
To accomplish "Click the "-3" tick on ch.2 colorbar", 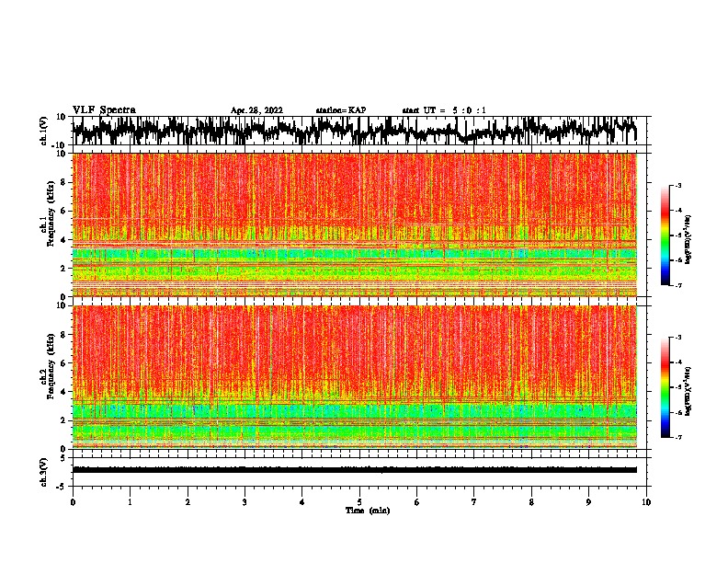I will coord(678,338).
